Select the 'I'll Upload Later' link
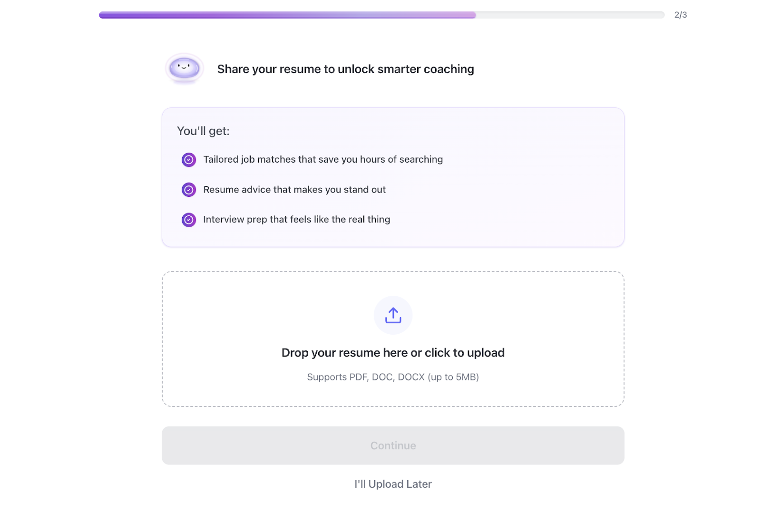The image size is (761, 532). (393, 484)
